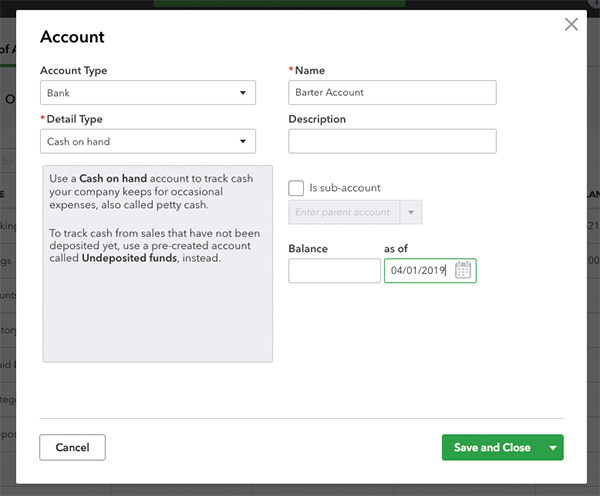Select the as of date field text
Image resolution: width=600 pixels, height=496 pixels.
417,271
